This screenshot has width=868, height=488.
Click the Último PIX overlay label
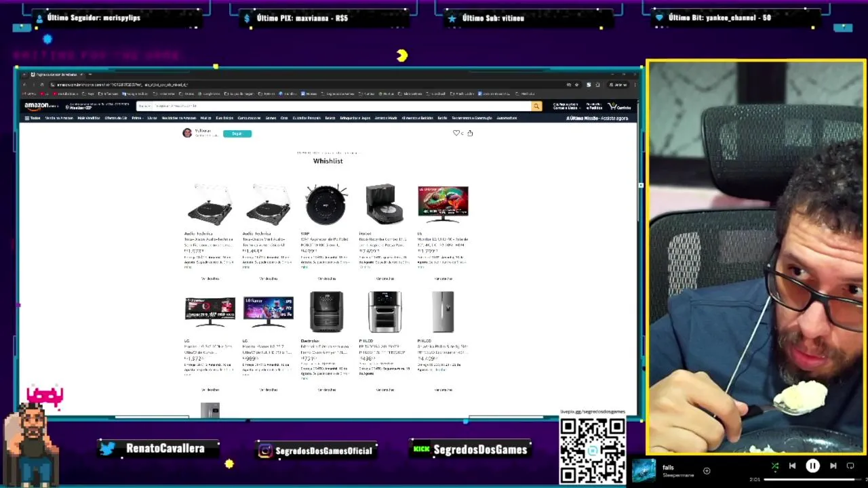pos(302,18)
